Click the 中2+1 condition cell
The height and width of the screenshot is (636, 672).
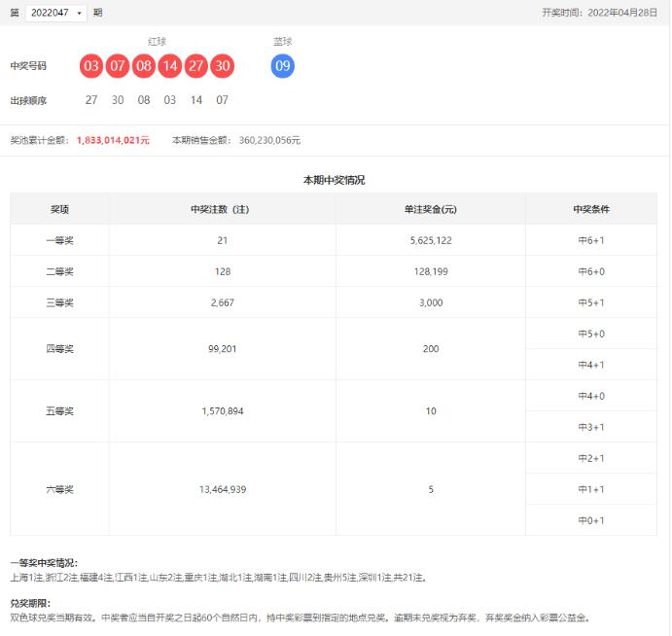591,459
